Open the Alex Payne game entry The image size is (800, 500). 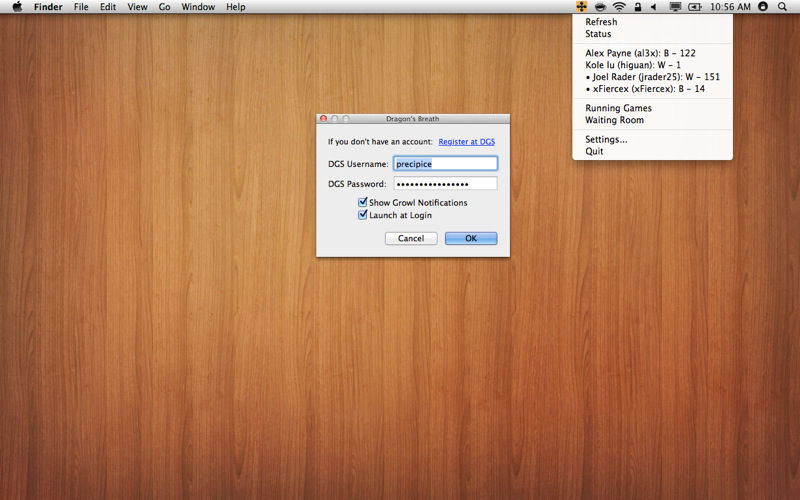(x=640, y=53)
